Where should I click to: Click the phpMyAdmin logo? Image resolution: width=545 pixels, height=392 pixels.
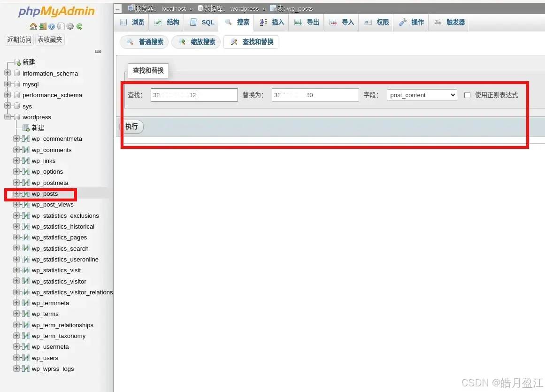point(56,11)
